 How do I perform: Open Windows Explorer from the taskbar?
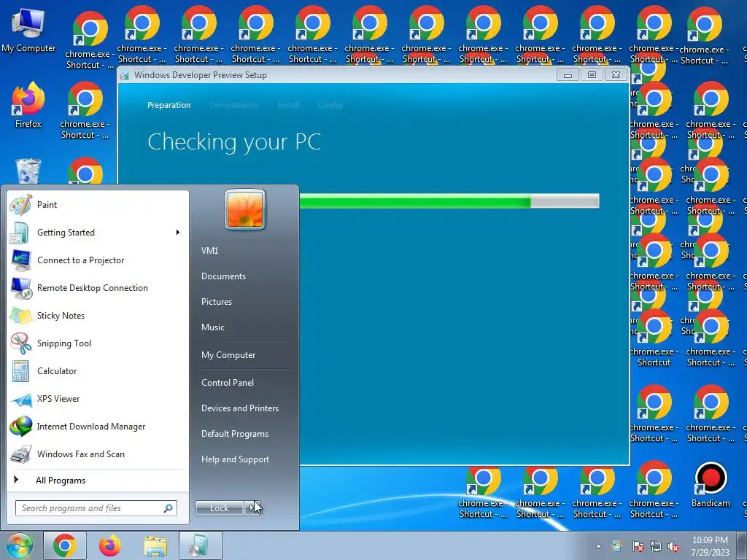click(x=155, y=545)
